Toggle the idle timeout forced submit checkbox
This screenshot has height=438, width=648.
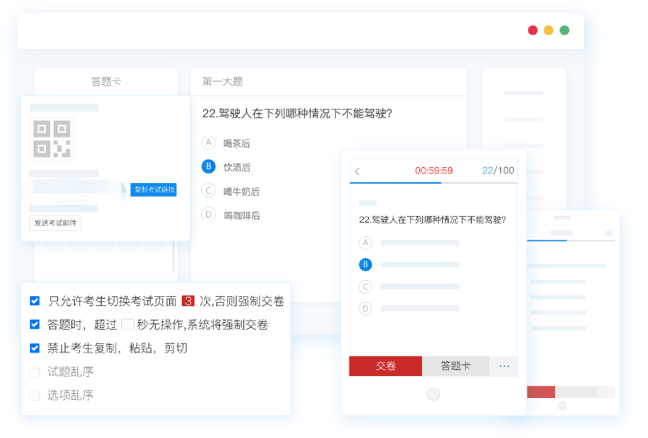point(35,325)
